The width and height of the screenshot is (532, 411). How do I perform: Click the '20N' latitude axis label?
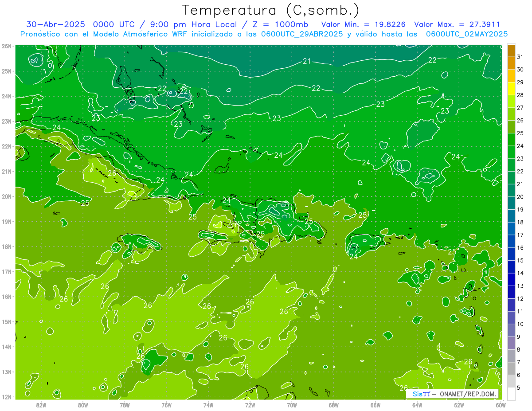7,196
